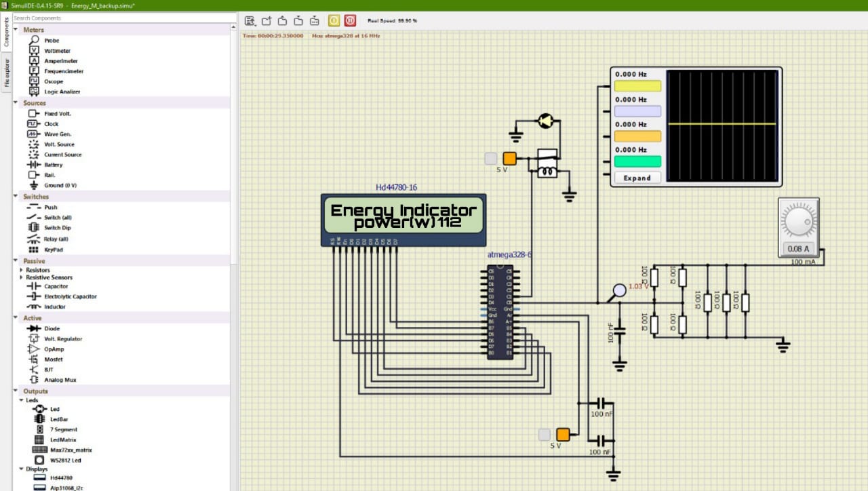Click the orange channel swatch on the oscilloscope
Viewport: 868px width, 491px height.
[637, 136]
